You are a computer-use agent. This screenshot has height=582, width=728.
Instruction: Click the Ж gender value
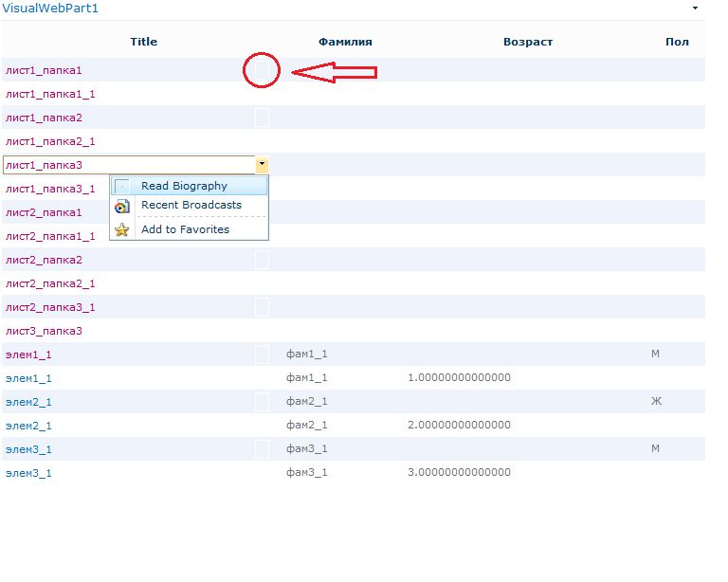(656, 401)
